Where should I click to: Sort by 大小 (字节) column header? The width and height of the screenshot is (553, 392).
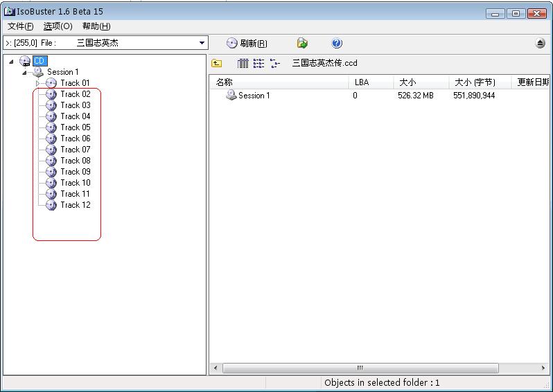480,82
